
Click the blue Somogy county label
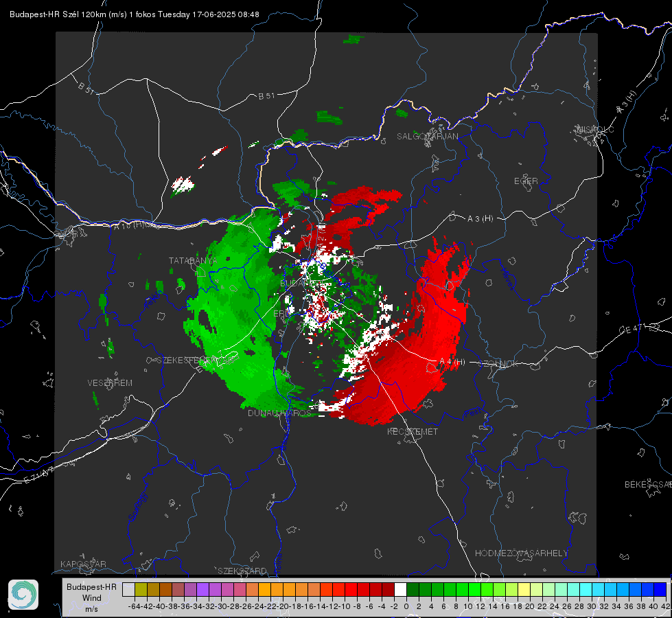[138, 507]
